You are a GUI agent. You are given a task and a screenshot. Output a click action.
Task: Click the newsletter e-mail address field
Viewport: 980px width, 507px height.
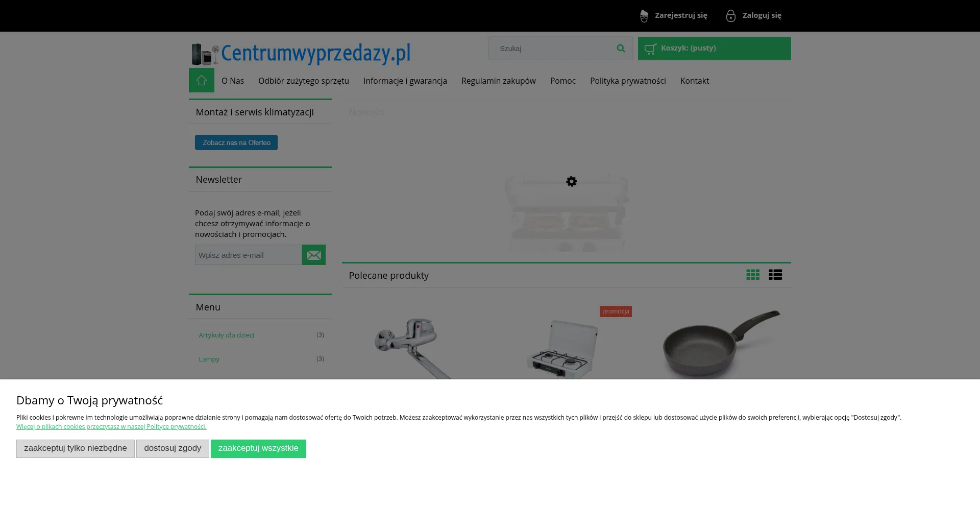click(x=249, y=255)
